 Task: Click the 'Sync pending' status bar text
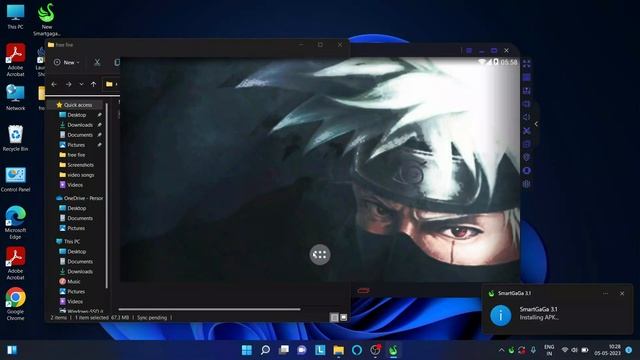152,318
